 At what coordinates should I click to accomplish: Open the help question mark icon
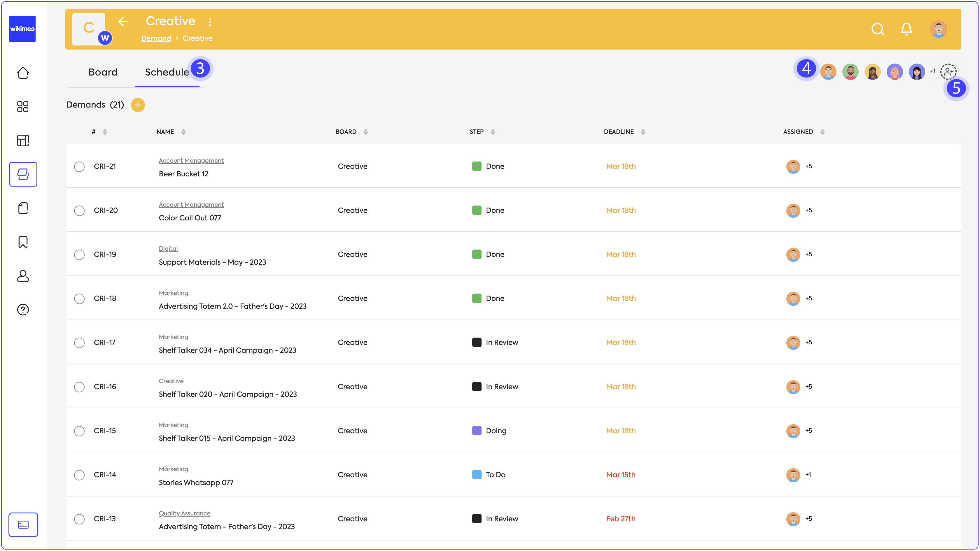click(x=23, y=310)
